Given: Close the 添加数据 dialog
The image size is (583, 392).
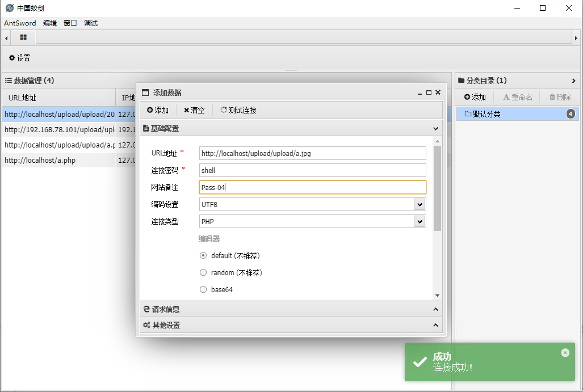Looking at the screenshot, I should point(438,92).
